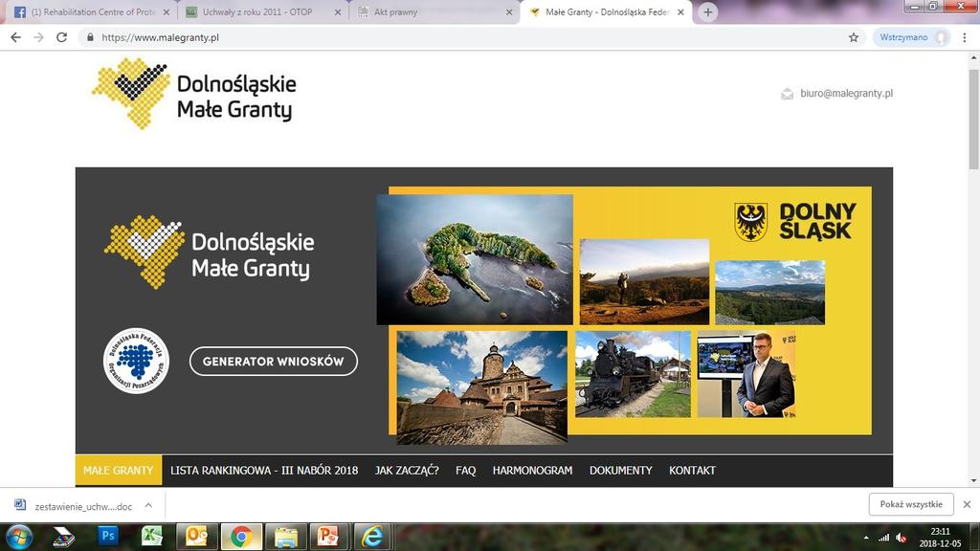Open the FAQ menu item
980x551 pixels.
(466, 471)
